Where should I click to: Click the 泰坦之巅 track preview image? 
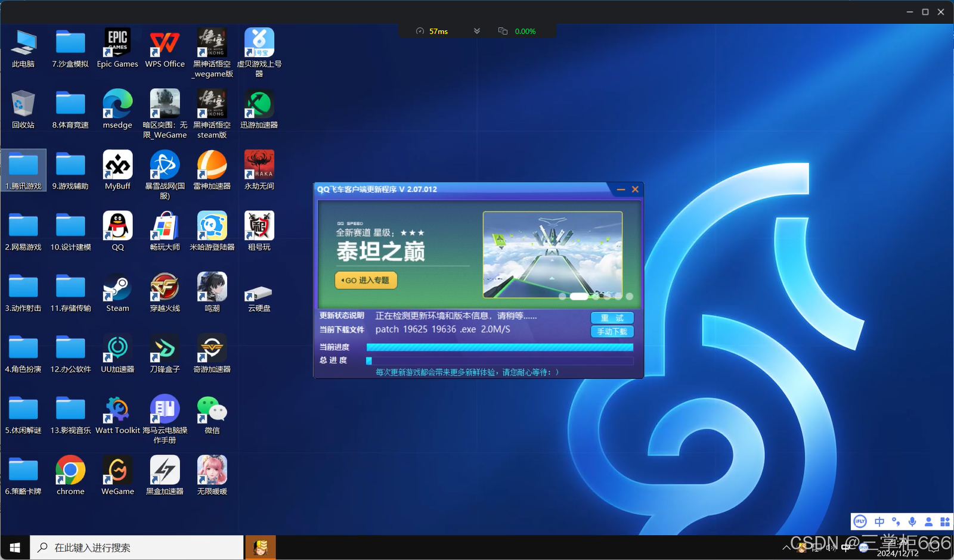tap(553, 254)
